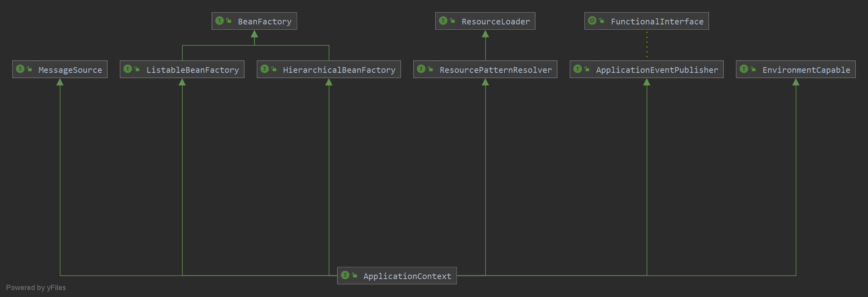Click the ResourceLoader visibility lock icon

[x=452, y=20]
